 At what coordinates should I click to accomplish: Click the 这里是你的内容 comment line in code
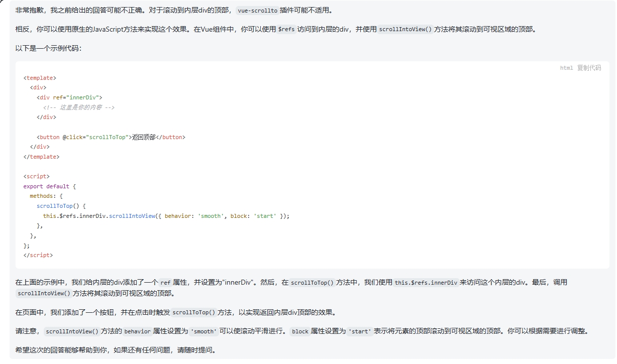(x=79, y=107)
